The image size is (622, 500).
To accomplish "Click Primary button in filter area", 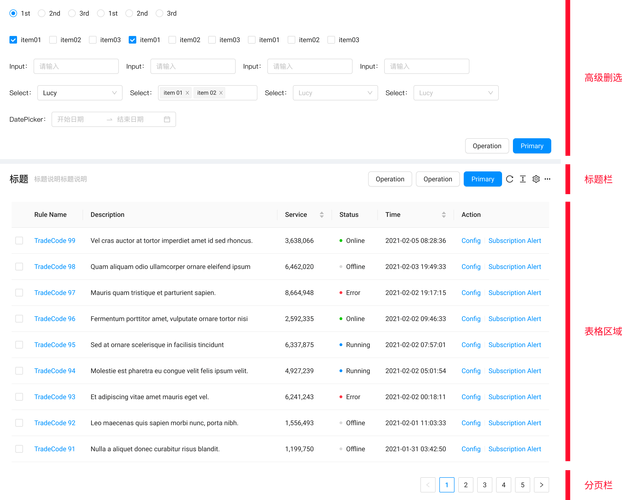I will click(x=532, y=146).
